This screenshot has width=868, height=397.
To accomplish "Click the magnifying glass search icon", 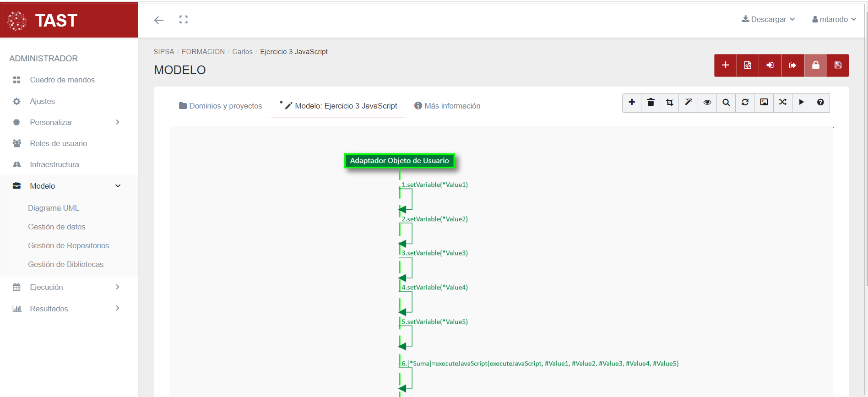I will 726,103.
